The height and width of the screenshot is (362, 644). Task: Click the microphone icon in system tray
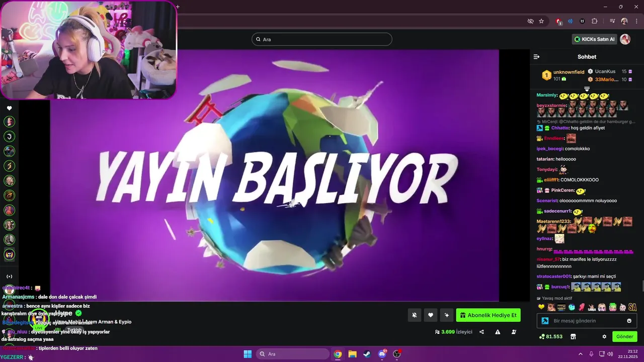click(x=591, y=354)
